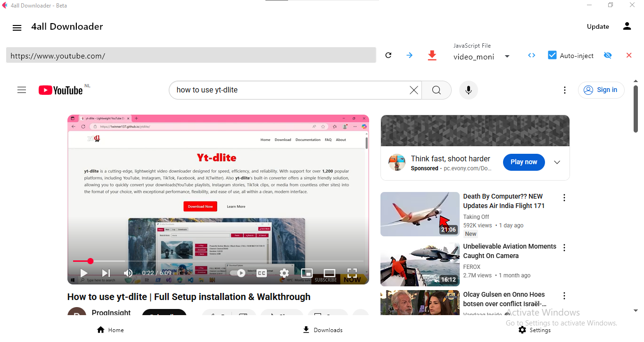Open YouTube settings three-dot menu
644x342 pixels.
click(x=565, y=90)
